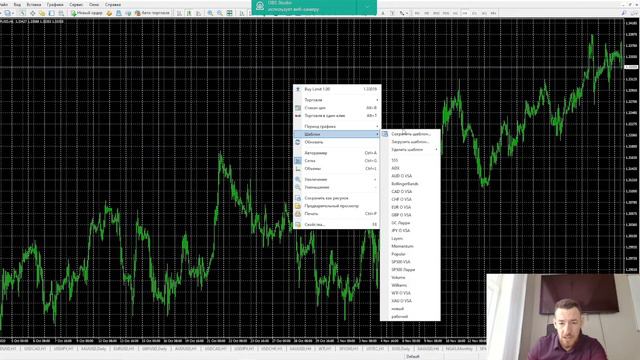
Task: Open the Графики menu
Action: click(x=55, y=4)
